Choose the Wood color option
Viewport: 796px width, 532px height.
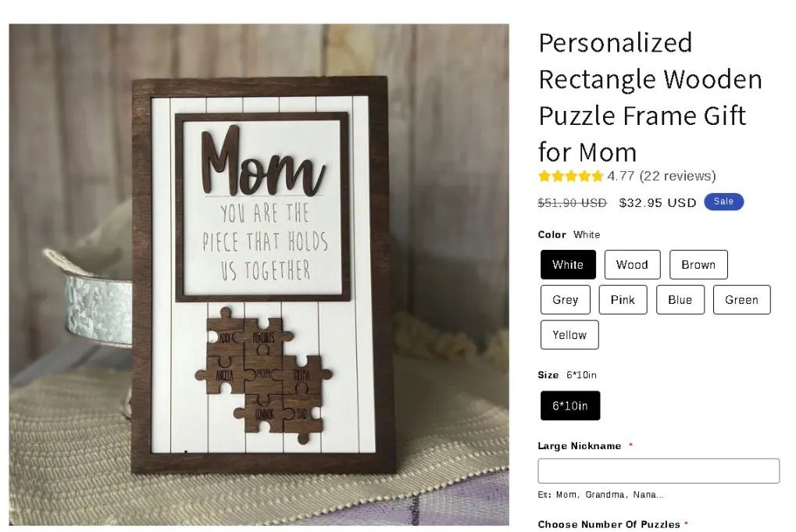[x=632, y=265]
